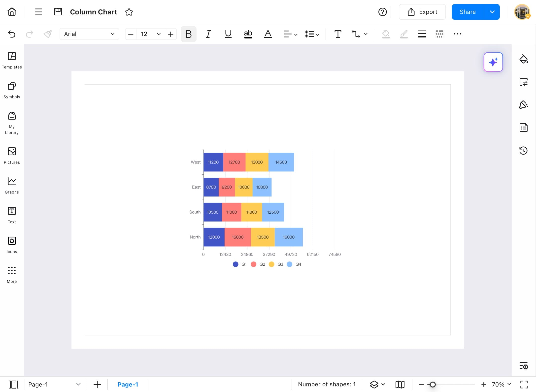The height and width of the screenshot is (392, 536).
Task: Open the Arial font dropdown
Action: pos(89,34)
